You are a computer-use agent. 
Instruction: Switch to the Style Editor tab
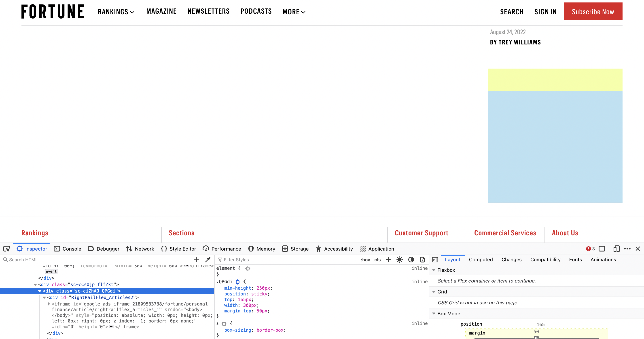(178, 249)
